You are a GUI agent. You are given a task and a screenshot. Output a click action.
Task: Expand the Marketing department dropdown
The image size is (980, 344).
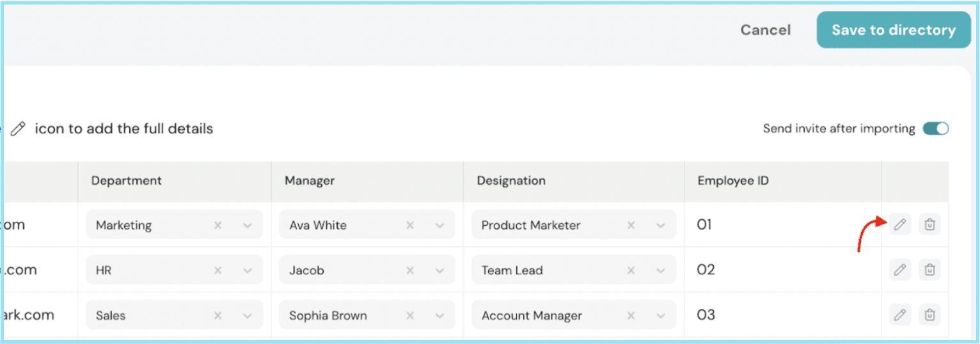click(x=248, y=225)
